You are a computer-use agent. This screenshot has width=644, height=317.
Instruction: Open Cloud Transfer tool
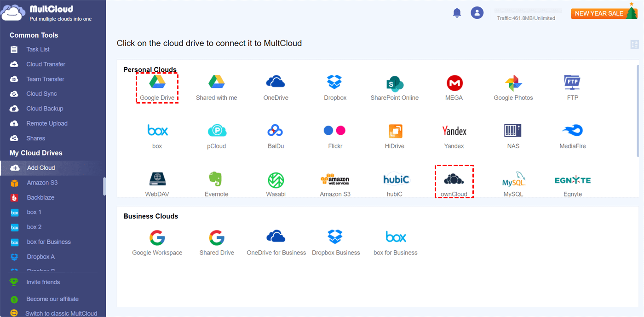[x=46, y=64]
